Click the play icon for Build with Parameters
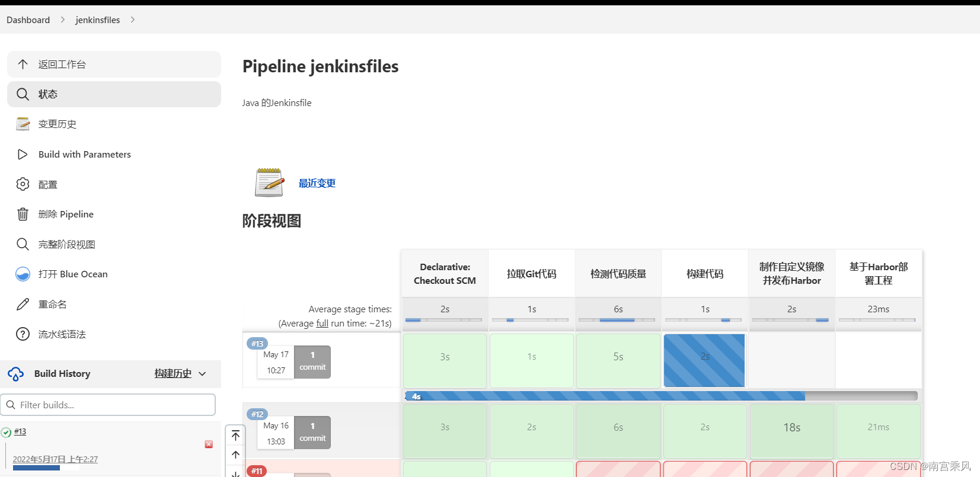Image resolution: width=980 pixels, height=477 pixels. pos(23,154)
